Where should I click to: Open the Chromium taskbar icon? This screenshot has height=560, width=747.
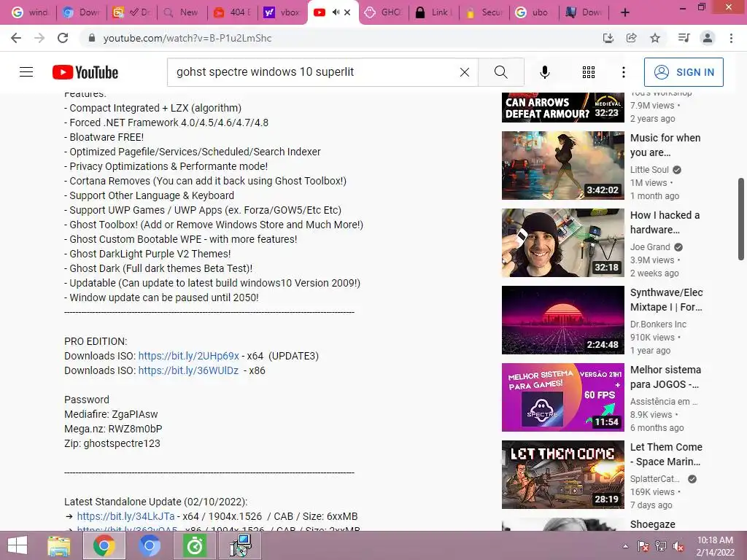pos(149,545)
